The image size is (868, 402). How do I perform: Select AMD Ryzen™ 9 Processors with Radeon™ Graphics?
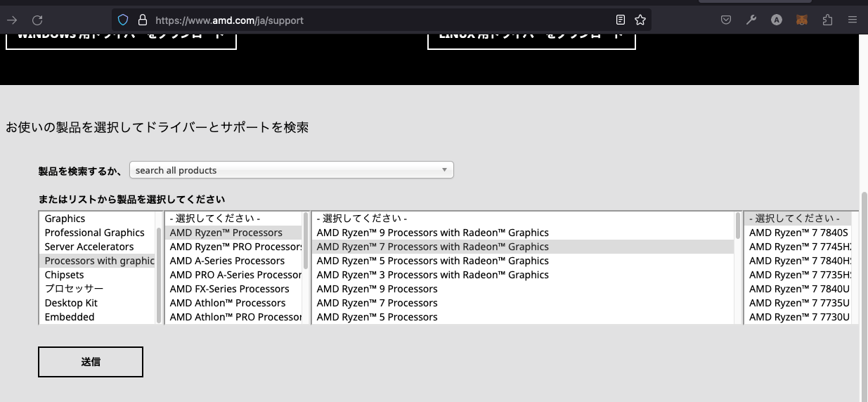point(432,233)
